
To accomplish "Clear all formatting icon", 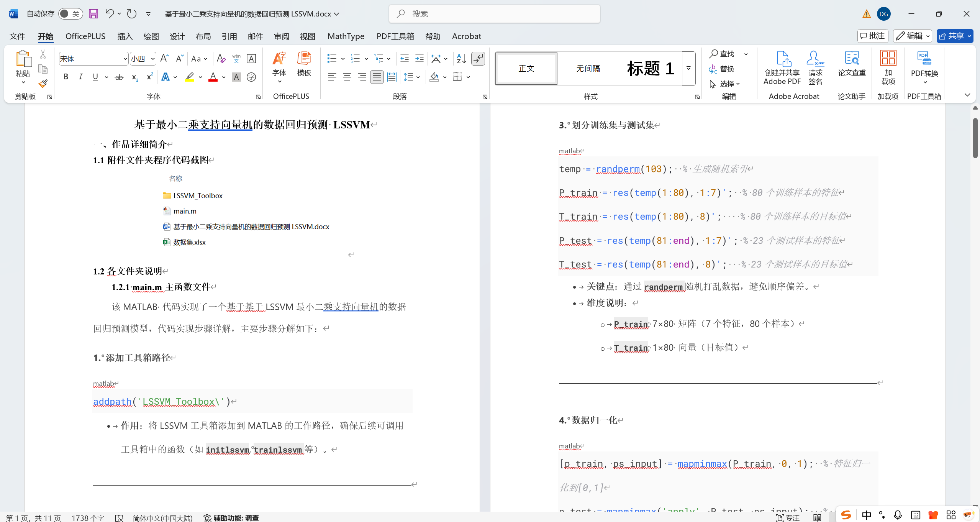I will (221, 59).
